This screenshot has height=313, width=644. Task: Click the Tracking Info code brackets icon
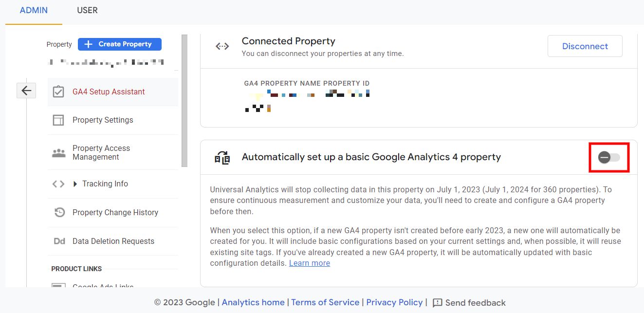58,184
